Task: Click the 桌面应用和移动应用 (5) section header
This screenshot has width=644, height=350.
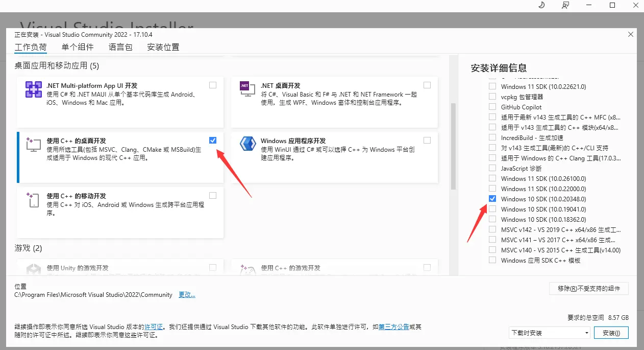Action: pos(57,65)
